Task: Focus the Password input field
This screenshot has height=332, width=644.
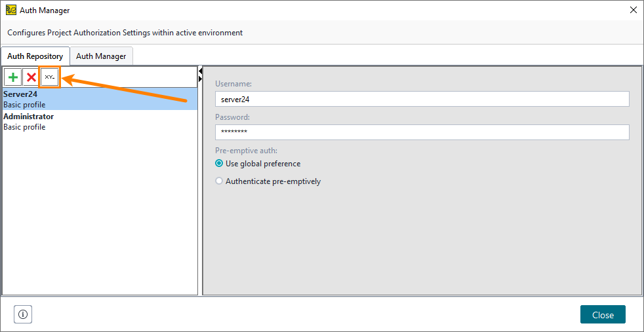Action: tap(422, 132)
